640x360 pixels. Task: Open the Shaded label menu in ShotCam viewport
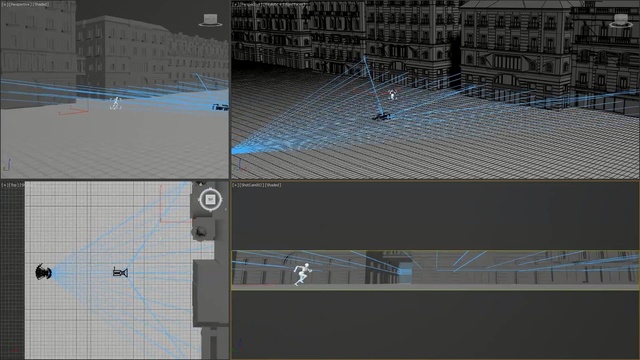click(x=273, y=185)
